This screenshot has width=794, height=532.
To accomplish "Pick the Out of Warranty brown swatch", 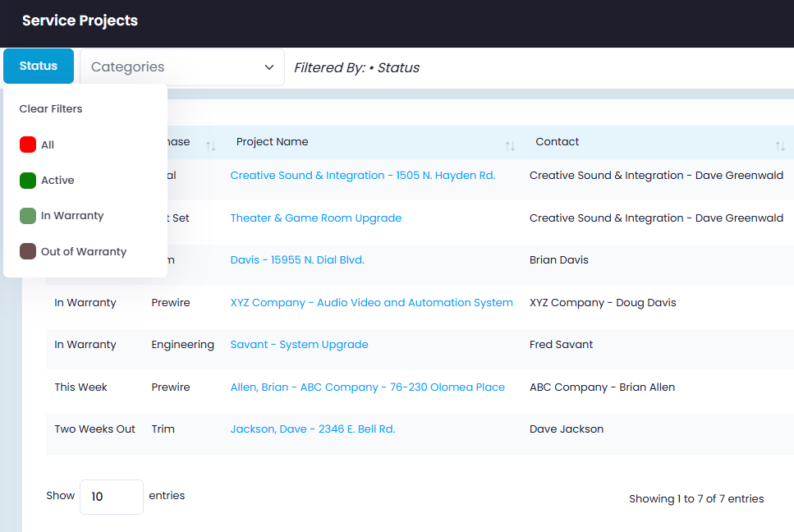I will click(x=28, y=251).
